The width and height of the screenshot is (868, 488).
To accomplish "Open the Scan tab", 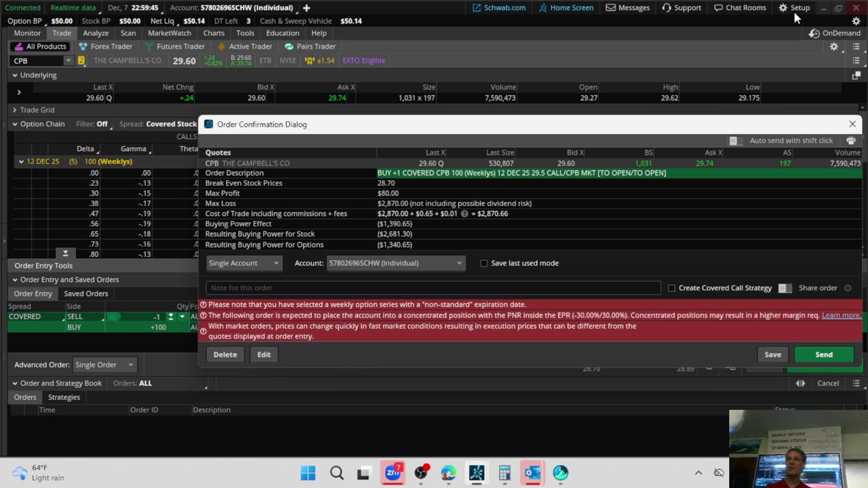I will [128, 33].
